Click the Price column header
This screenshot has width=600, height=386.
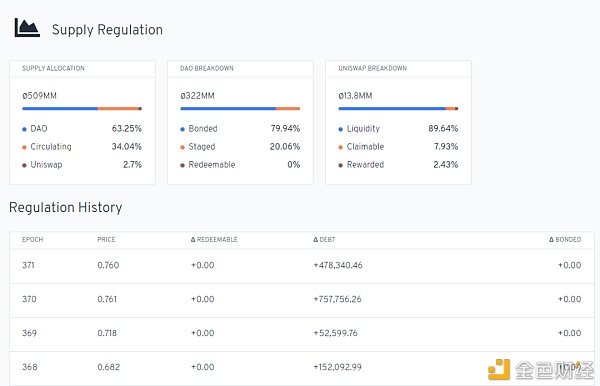106,239
